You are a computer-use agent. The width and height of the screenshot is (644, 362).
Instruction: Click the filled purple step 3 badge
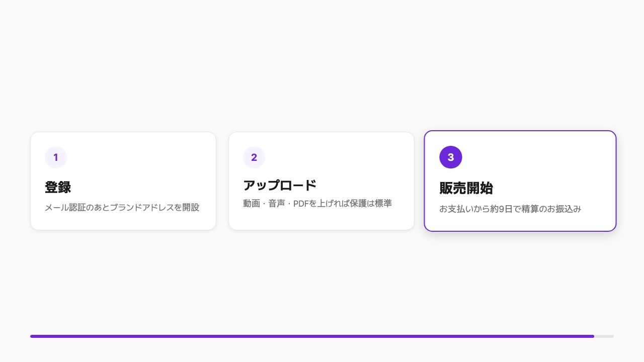tap(451, 157)
